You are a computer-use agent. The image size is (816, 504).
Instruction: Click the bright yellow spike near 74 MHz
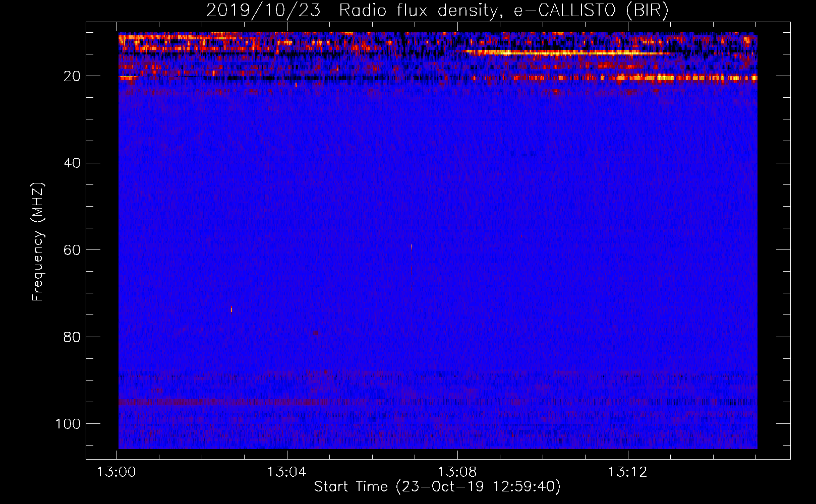[231, 309]
